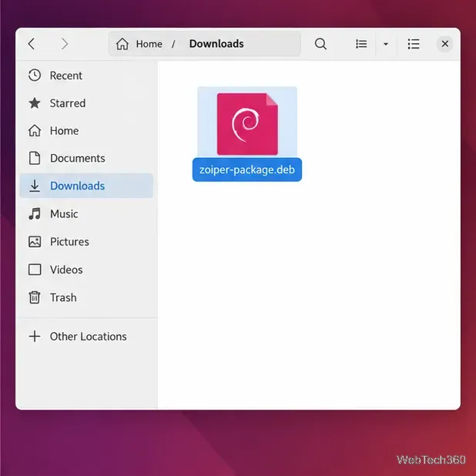
Task: Open Other Locations in the sidebar
Action: [x=86, y=337]
